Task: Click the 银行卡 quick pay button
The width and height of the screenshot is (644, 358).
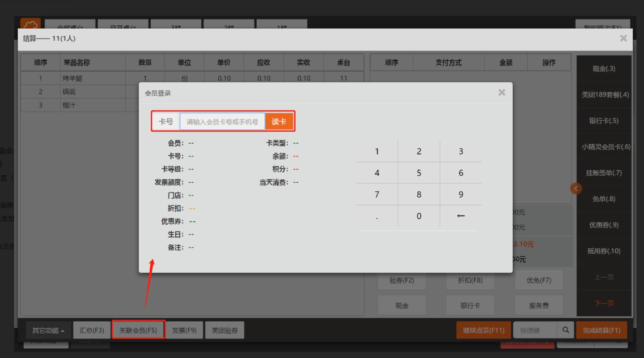Action: pos(470,305)
